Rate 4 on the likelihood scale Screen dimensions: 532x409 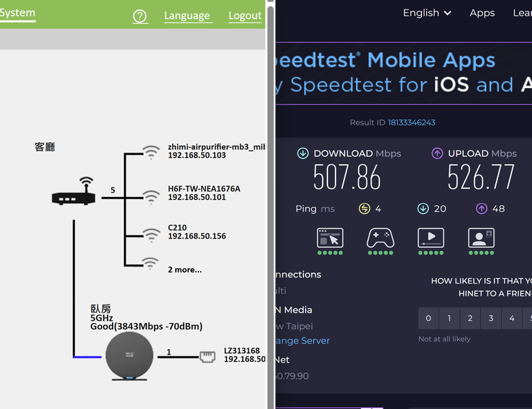tap(512, 318)
